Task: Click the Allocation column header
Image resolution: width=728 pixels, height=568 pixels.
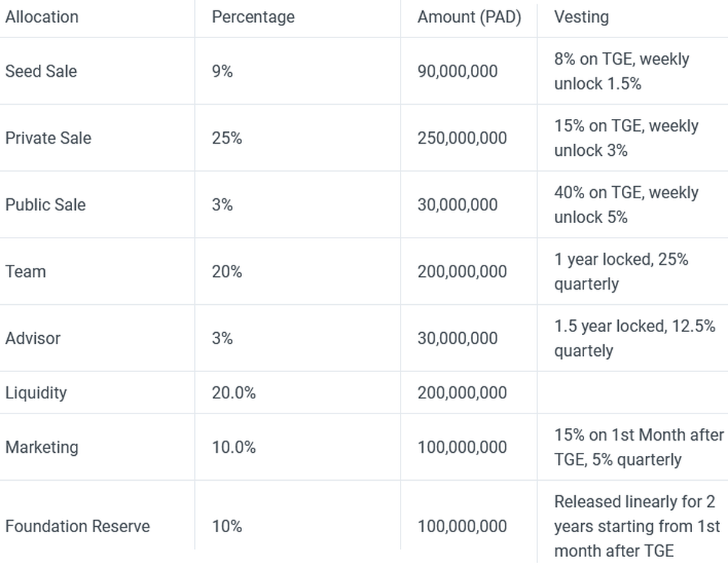Action: (42, 17)
